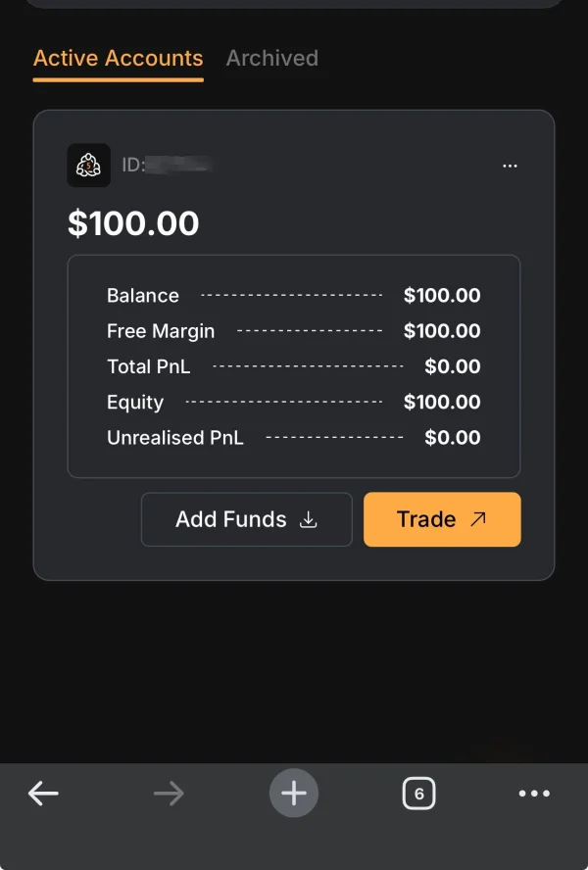Click the blurred account ID text

178,166
